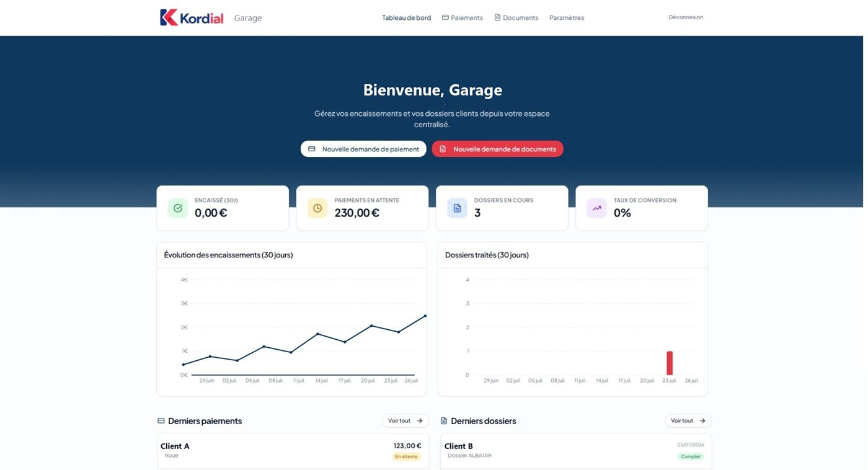Click the green check icon on Encaissé card
The image size is (868, 470).
pos(178,208)
